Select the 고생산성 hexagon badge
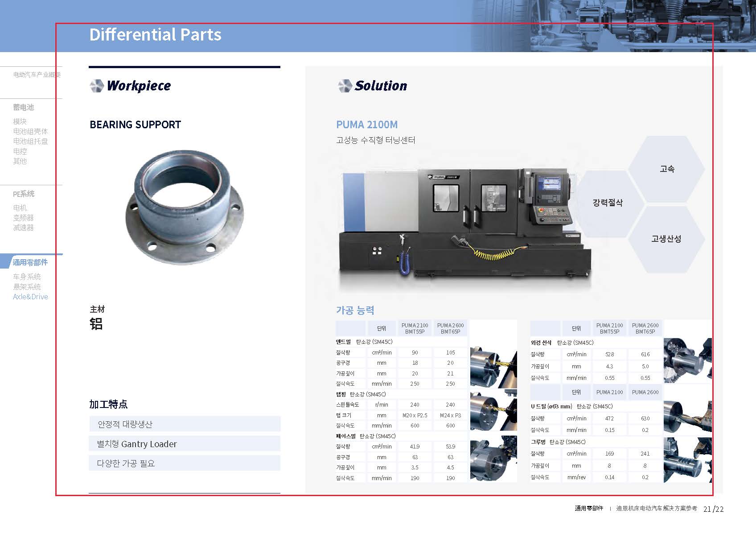This screenshot has height=534, width=756. coord(666,239)
